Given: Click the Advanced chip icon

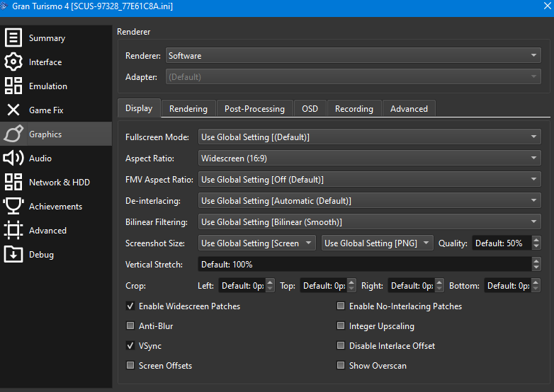Looking at the screenshot, I should [x=13, y=230].
